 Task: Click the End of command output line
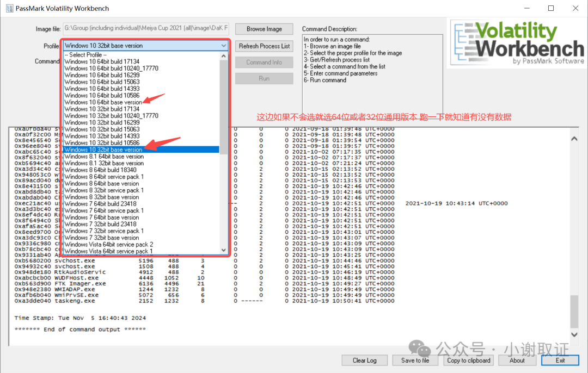tap(80, 329)
